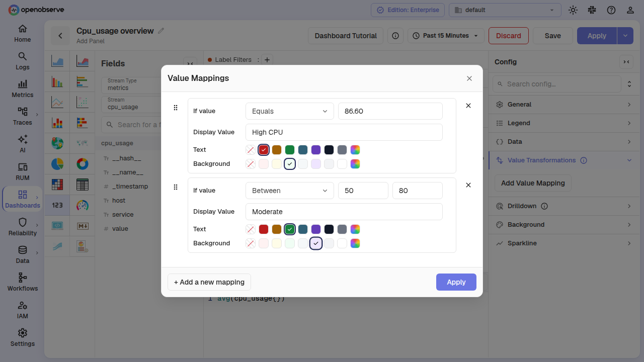644x362 pixels.
Task: Click the Discard button
Action: [x=509, y=36]
